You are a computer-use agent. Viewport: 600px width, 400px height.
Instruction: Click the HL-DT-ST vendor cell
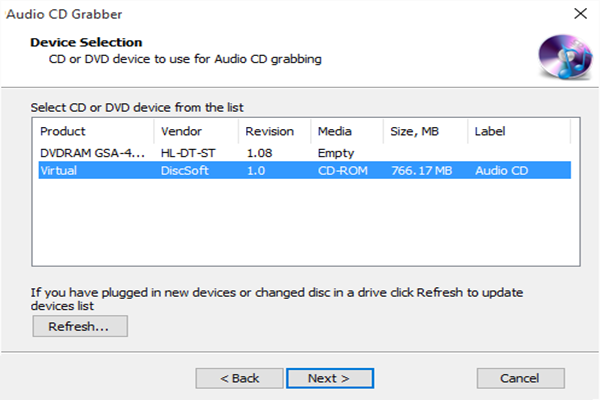click(x=186, y=153)
